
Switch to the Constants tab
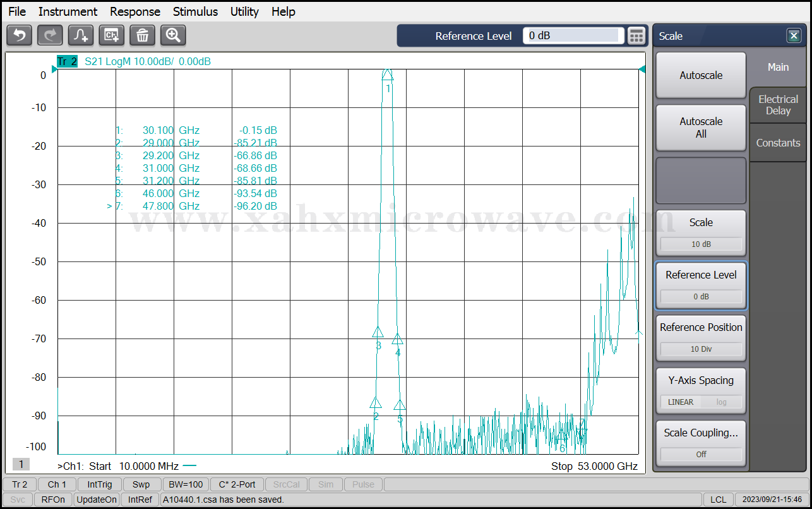778,143
